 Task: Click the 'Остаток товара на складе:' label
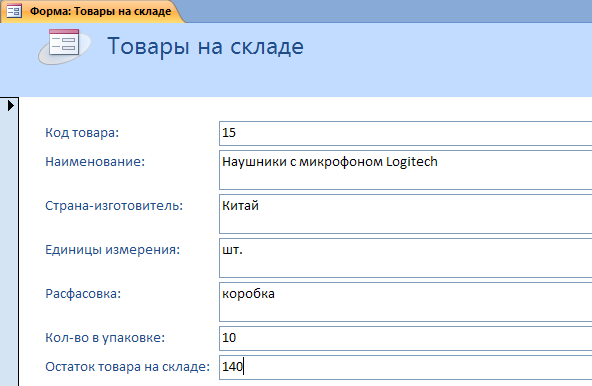[127, 367]
